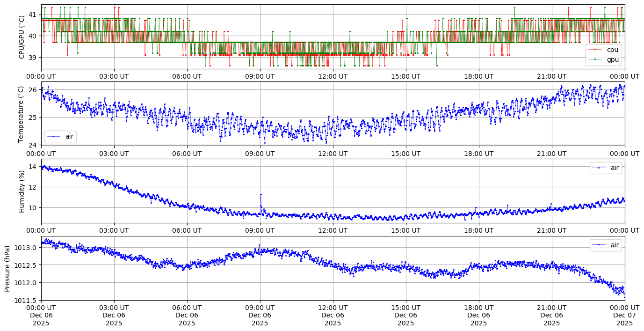Select the air legend in Humidity plot
644x331 pixels.
609,168
